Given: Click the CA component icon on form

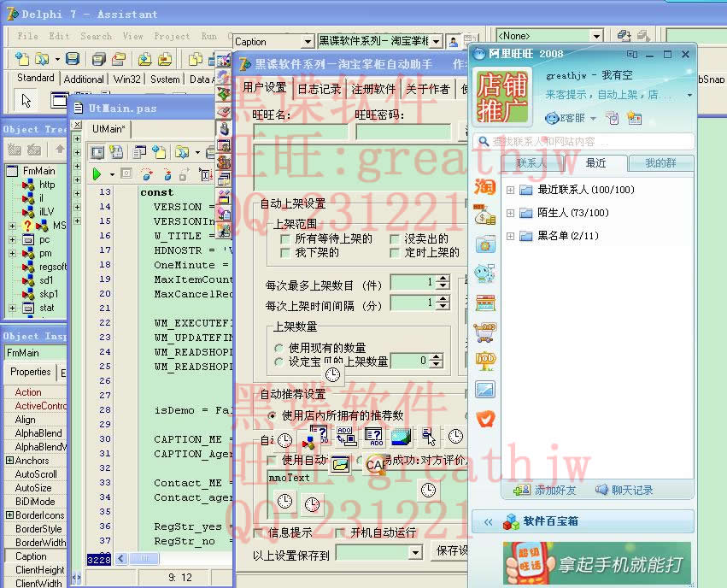Looking at the screenshot, I should [x=375, y=465].
